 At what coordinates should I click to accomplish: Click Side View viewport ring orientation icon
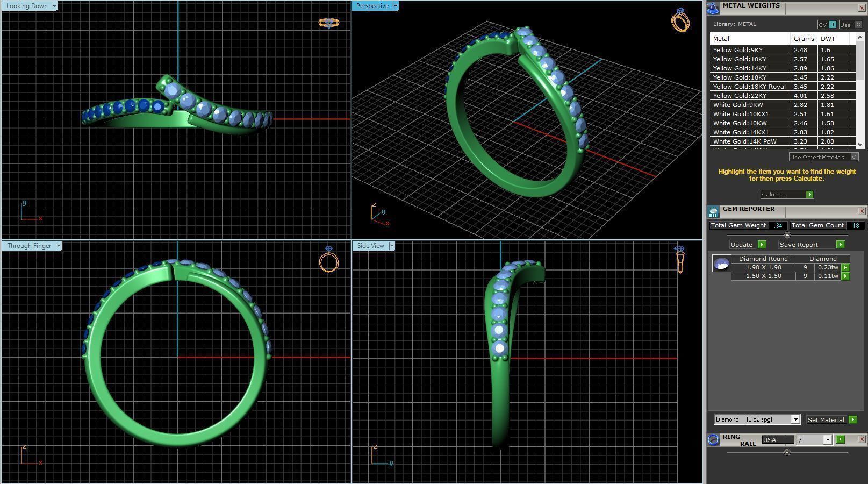[680, 260]
